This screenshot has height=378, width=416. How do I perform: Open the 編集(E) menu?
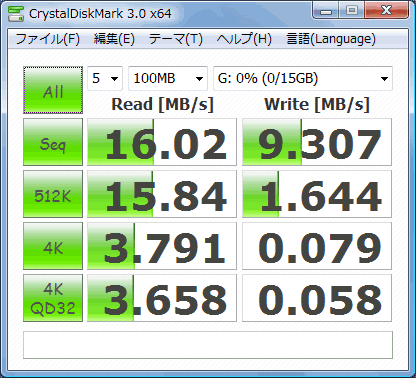(x=114, y=39)
